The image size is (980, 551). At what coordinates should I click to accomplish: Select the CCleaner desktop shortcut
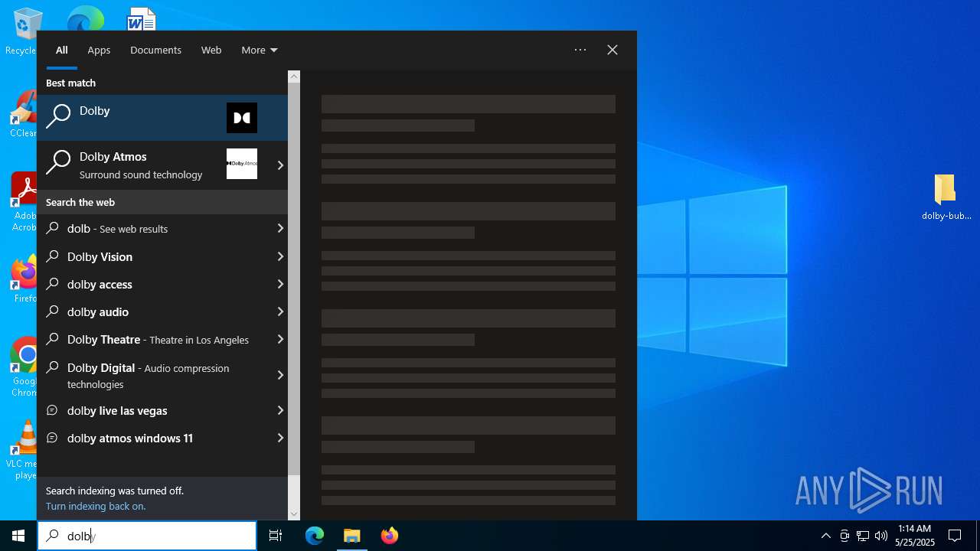point(23,114)
